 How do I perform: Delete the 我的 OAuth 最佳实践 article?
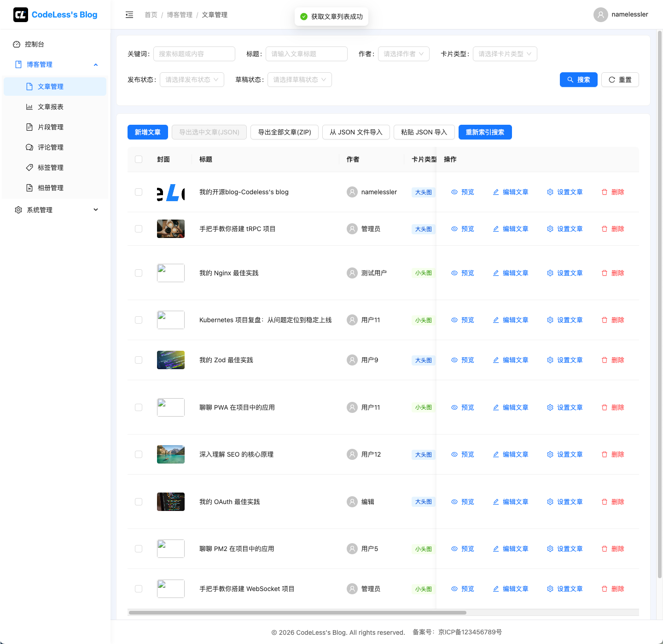(613, 502)
